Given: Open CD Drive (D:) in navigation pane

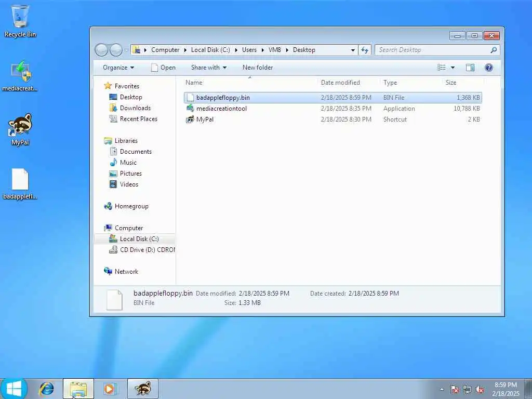Looking at the screenshot, I should [x=142, y=250].
